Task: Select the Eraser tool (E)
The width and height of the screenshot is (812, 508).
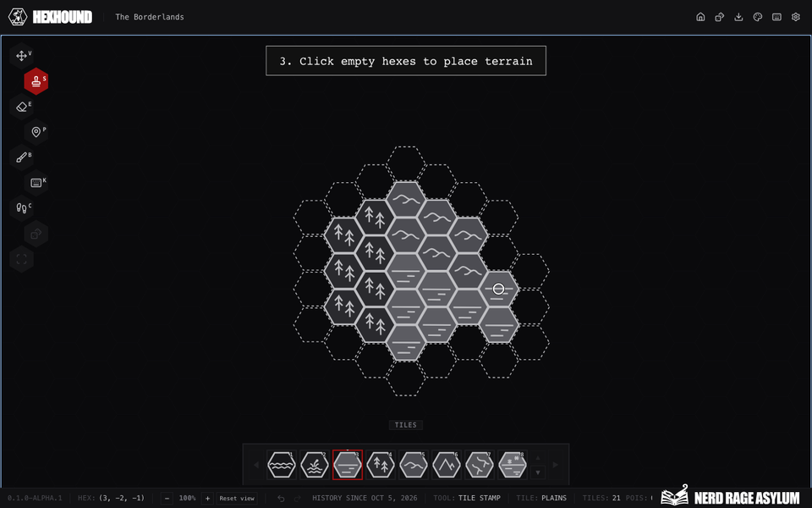Action: [x=22, y=107]
